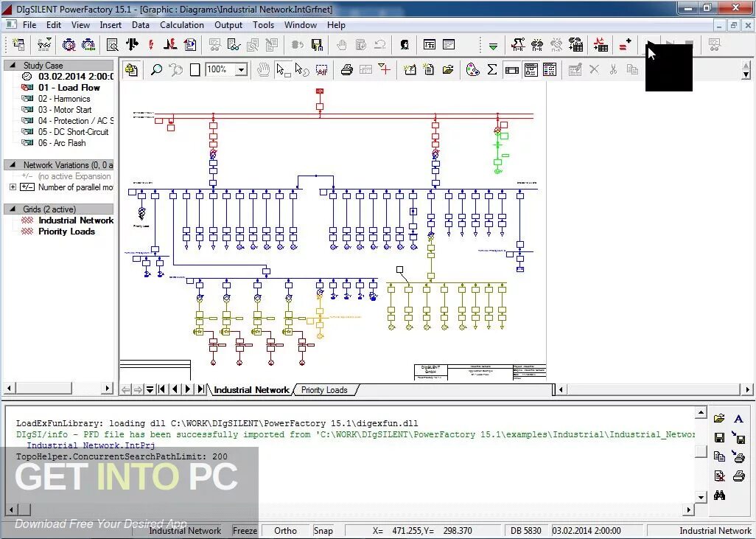Click the n-k report table icon
Screen dimensions: 756x539
575,45
